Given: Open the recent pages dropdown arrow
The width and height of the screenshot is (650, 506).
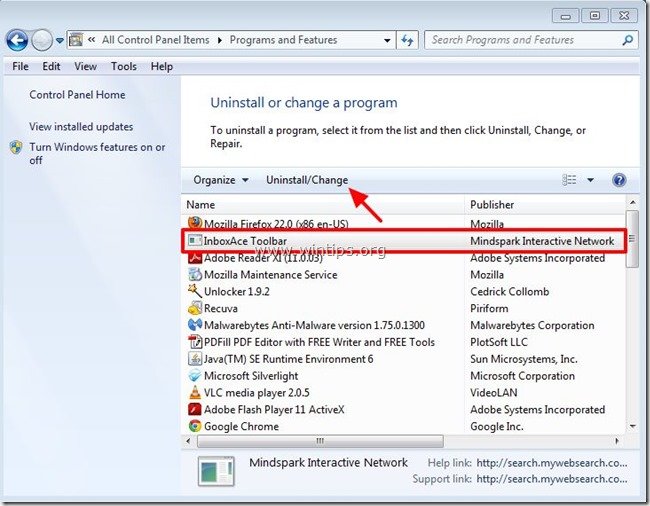Looking at the screenshot, I should (x=60, y=41).
